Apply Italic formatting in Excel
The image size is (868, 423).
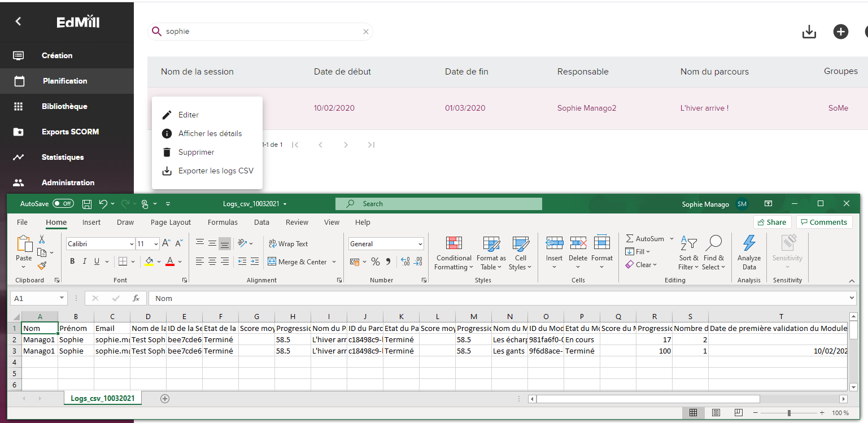(x=85, y=261)
